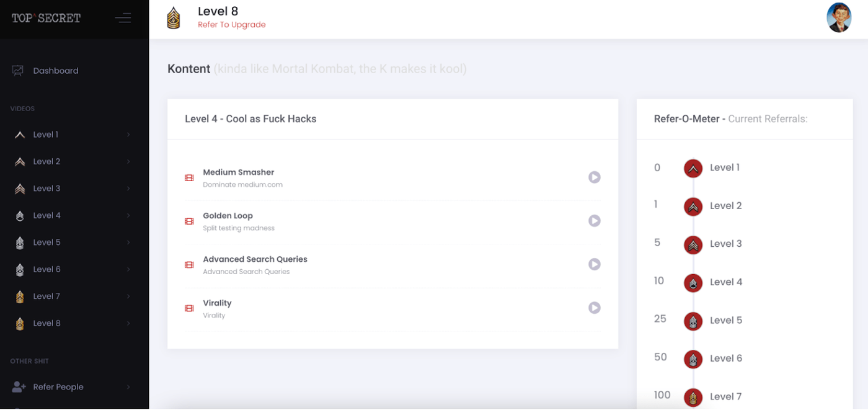Play the Golden Loop video
Viewport: 868px width, 410px height.
point(594,221)
